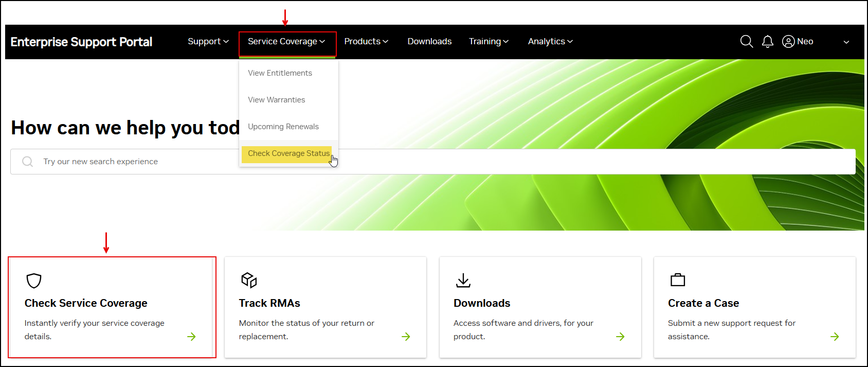Click green arrow on Track RMAs card
This screenshot has height=367, width=868.
(406, 337)
